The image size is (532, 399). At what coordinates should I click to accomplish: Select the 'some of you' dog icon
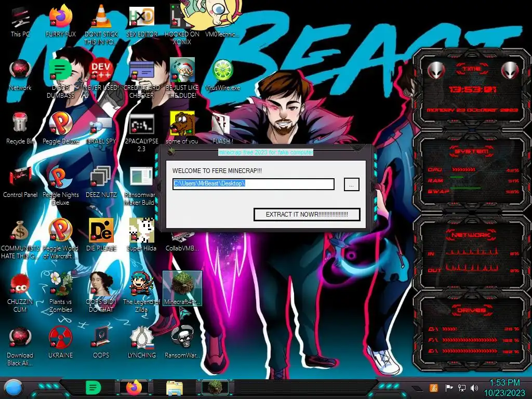pyautogui.click(x=182, y=129)
